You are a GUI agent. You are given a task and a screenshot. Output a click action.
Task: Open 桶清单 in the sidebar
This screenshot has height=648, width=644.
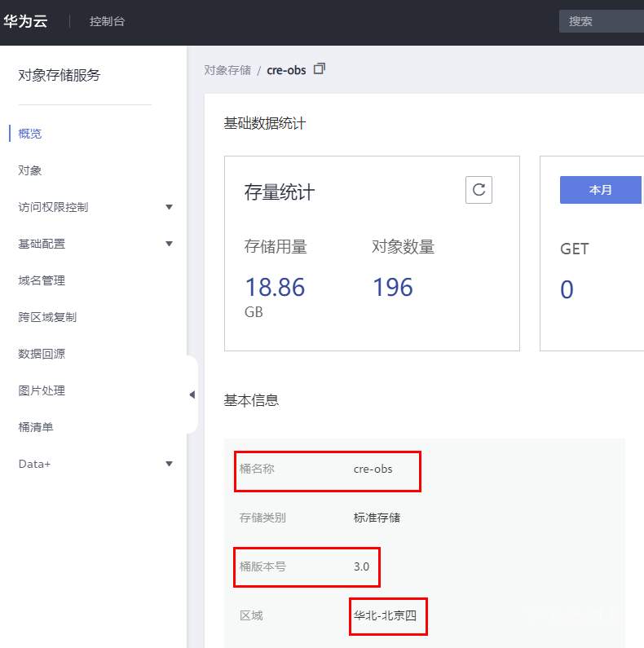(x=36, y=427)
